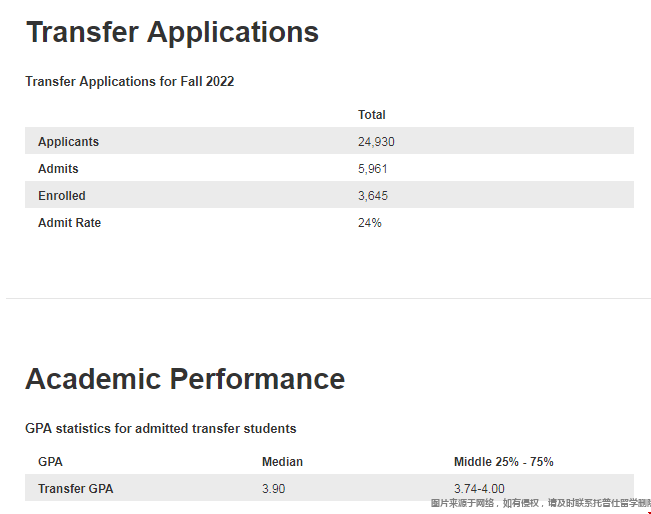Click the 3,645 enrolled value
This screenshot has width=651, height=514.
[x=373, y=196]
